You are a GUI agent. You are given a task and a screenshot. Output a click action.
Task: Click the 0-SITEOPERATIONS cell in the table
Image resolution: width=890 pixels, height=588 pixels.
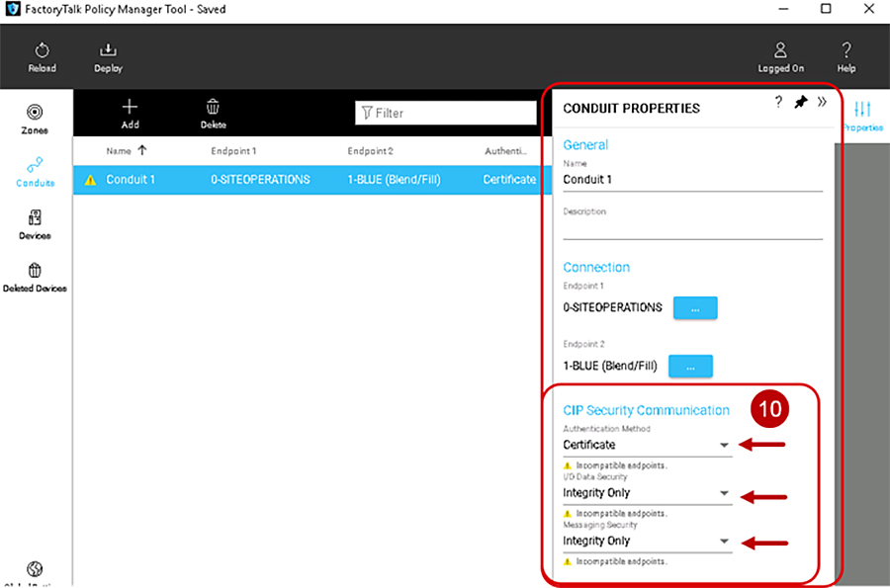coord(260,180)
